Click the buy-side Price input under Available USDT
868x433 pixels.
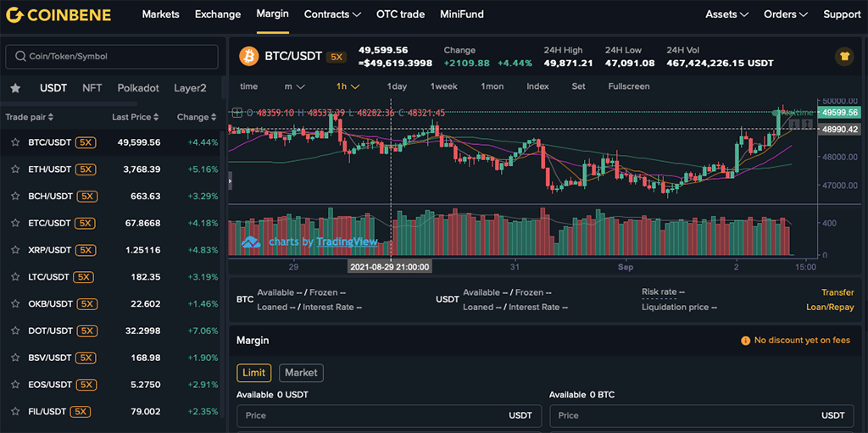pos(388,415)
